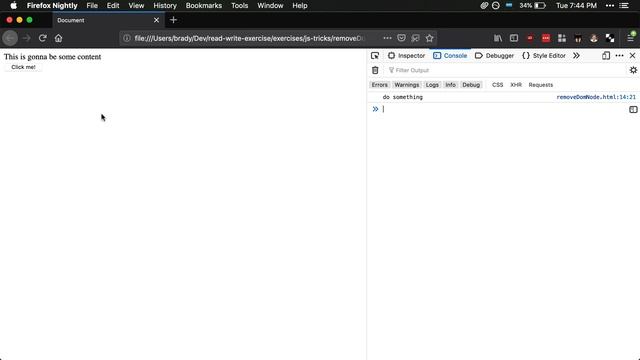Click the clock showing Tue 7:44 PM
The height and width of the screenshot is (360, 640).
(576, 6)
